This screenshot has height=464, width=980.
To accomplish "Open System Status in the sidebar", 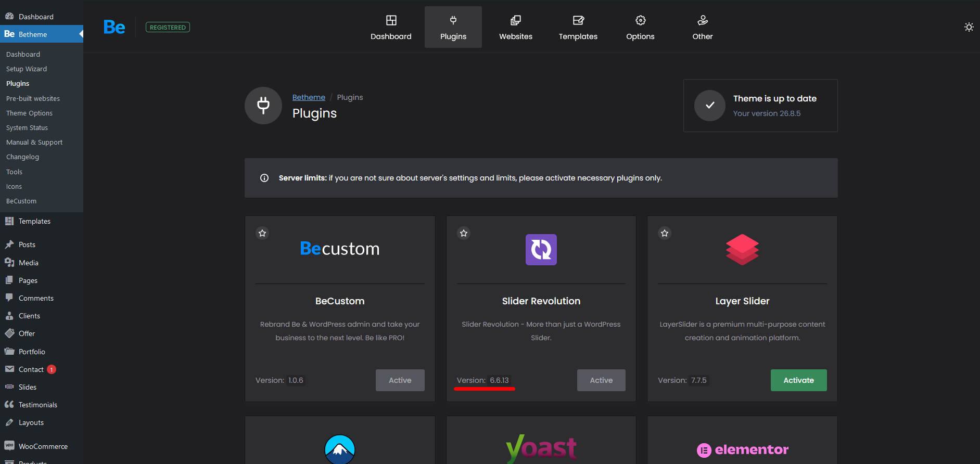I will pos(27,127).
